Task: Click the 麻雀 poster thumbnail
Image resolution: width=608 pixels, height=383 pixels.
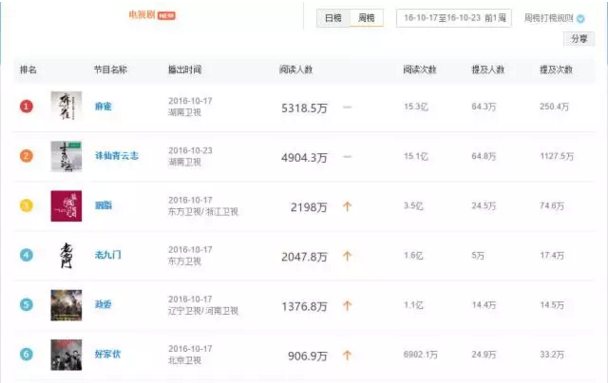Action: tap(66, 106)
